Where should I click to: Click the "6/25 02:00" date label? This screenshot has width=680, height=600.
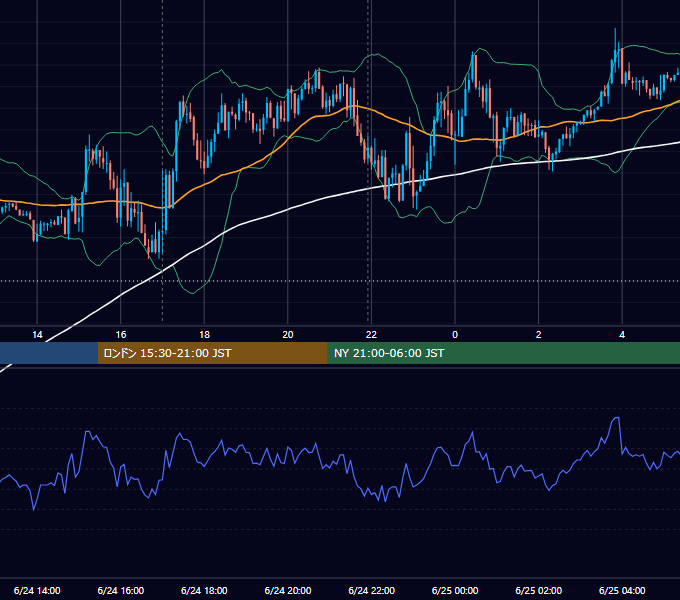coord(538,590)
